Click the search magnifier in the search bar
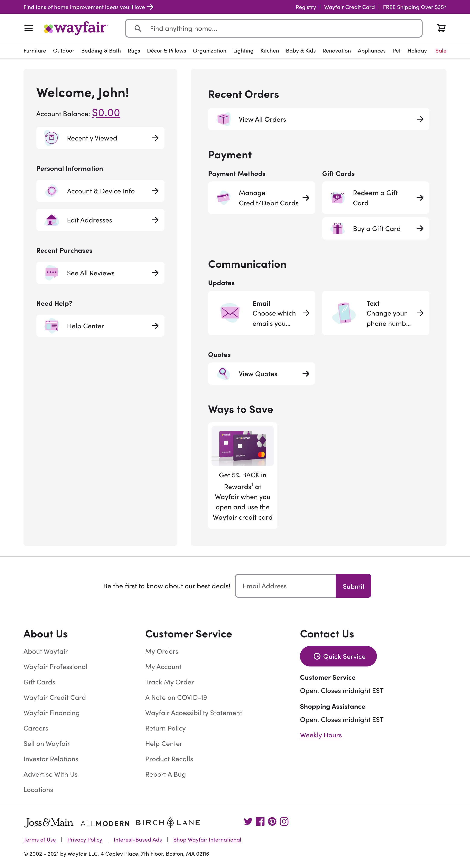The height and width of the screenshot is (868, 470). tap(138, 28)
